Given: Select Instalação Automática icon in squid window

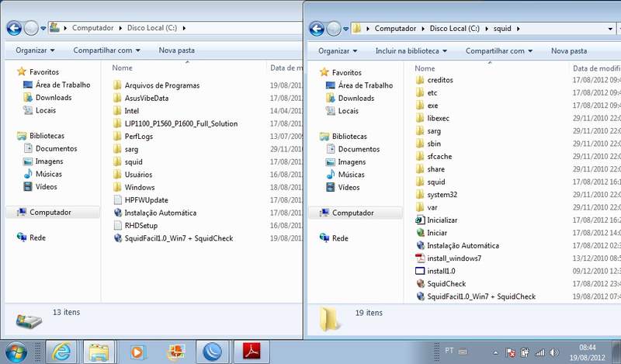Looking at the screenshot, I should coord(420,245).
